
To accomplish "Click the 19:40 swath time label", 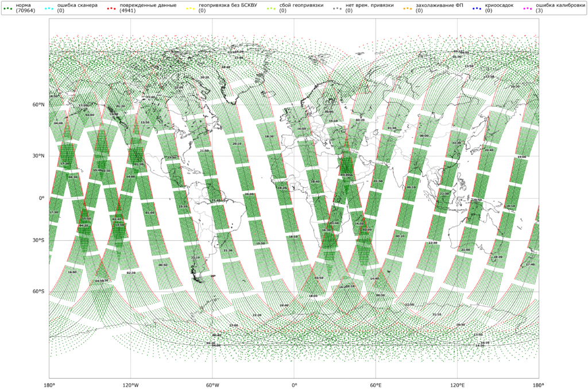I will (284, 306).
